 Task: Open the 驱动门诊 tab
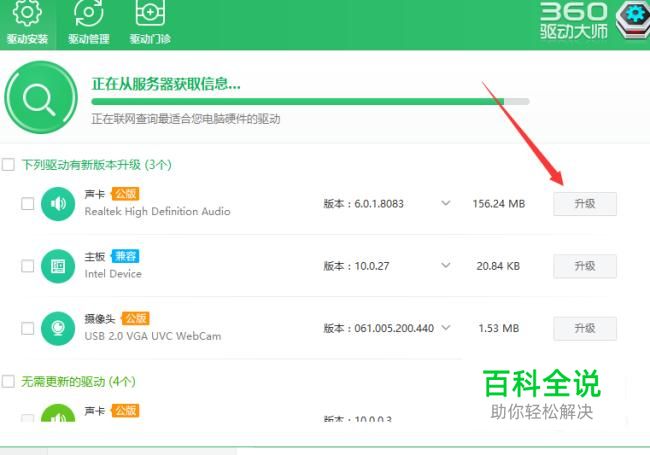click(150, 23)
